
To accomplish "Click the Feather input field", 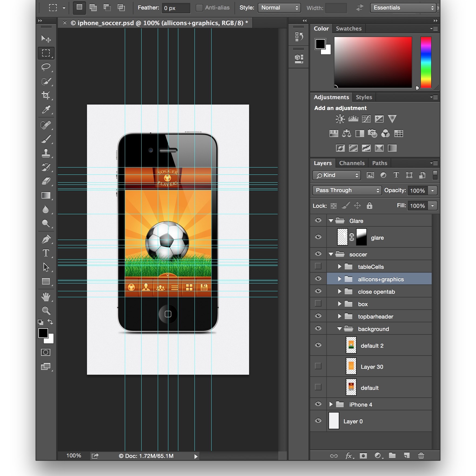I will [x=176, y=8].
